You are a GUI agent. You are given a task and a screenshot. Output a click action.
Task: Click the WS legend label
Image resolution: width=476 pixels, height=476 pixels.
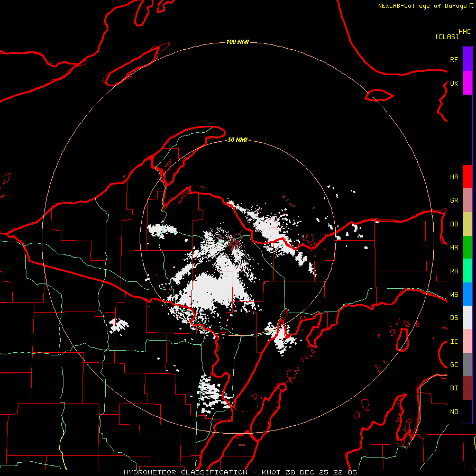tap(454, 294)
